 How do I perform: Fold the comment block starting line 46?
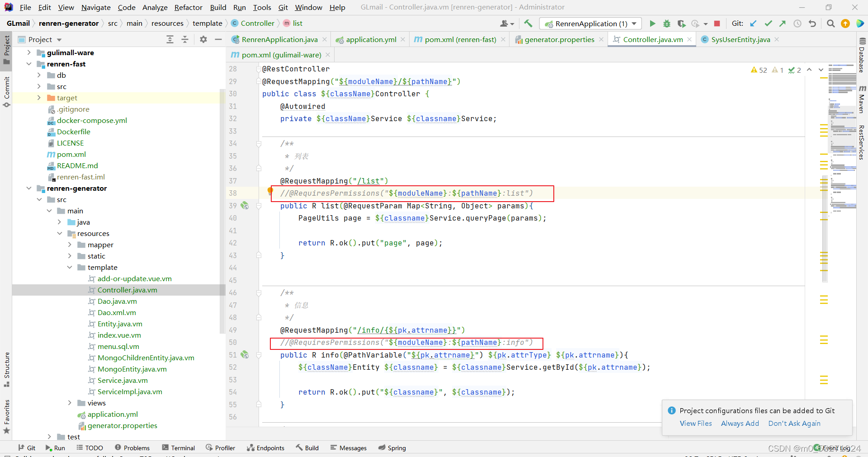click(x=259, y=293)
